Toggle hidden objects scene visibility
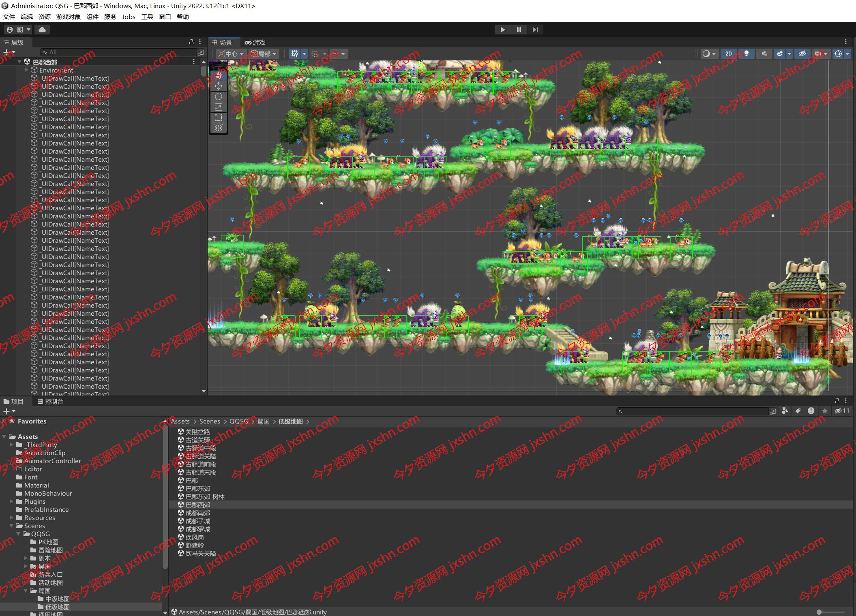The width and height of the screenshot is (856, 616). (802, 53)
